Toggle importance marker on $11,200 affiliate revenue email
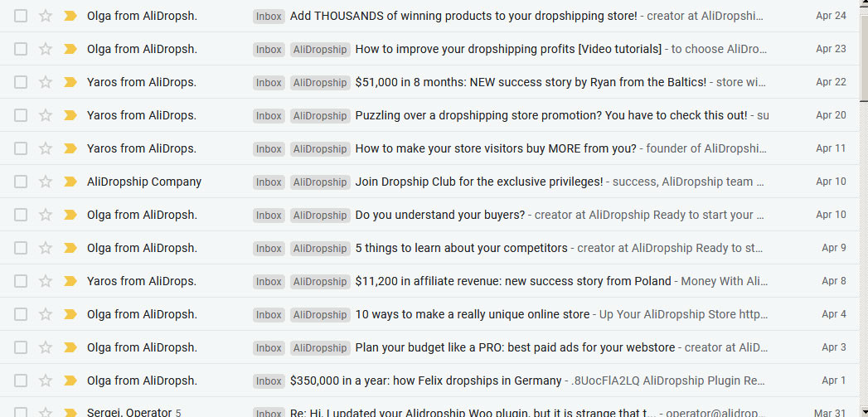This screenshot has height=417, width=868. [x=70, y=281]
